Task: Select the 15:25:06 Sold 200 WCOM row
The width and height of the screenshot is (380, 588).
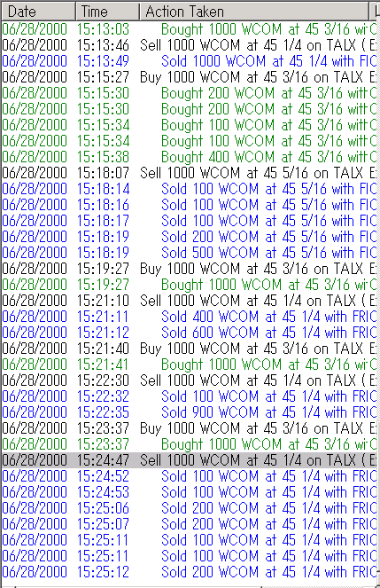Action: pyautogui.click(x=190, y=508)
